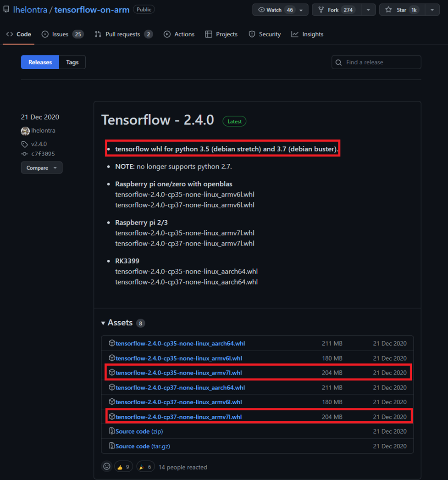Viewport: 448px width, 480px height.
Task: Open the Watch options dropdown arrow
Action: (x=301, y=10)
